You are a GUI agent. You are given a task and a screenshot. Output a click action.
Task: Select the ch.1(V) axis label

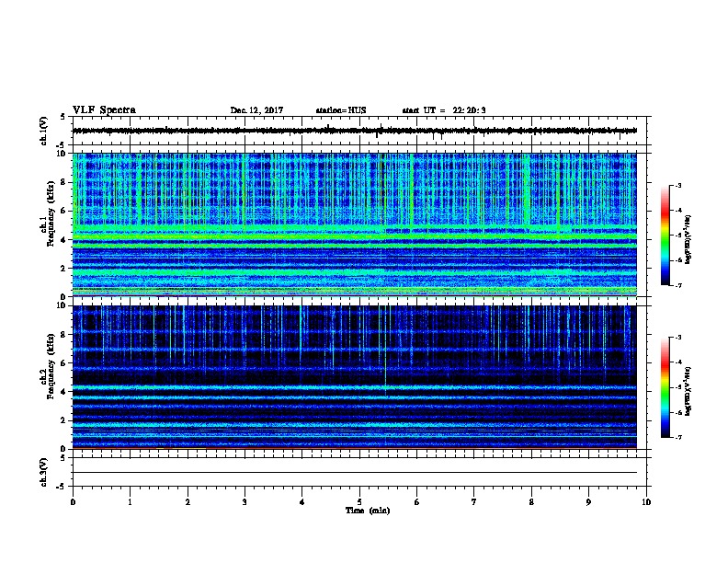(x=44, y=131)
